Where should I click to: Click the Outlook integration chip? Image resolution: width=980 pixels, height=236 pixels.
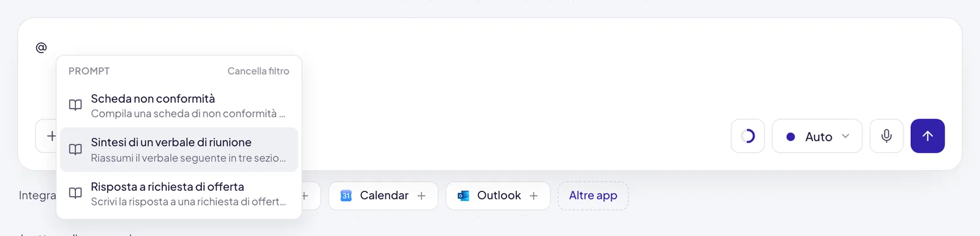[498, 196]
